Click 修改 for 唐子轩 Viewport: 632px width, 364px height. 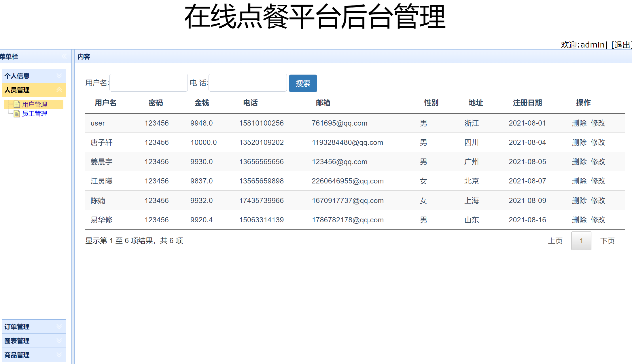[598, 142]
